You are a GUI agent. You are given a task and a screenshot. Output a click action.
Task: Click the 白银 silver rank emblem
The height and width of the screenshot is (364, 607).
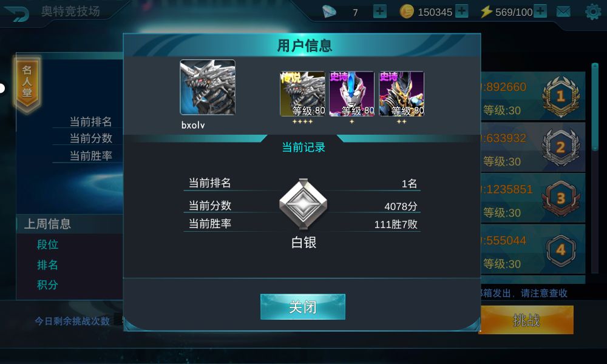click(x=303, y=203)
